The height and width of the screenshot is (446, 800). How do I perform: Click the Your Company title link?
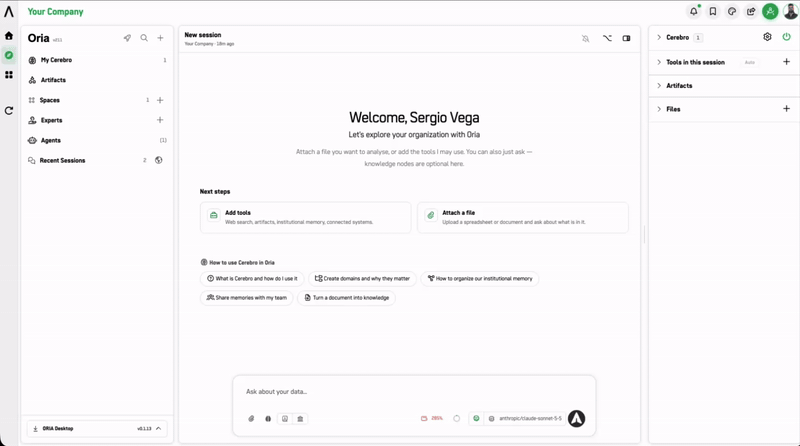55,11
